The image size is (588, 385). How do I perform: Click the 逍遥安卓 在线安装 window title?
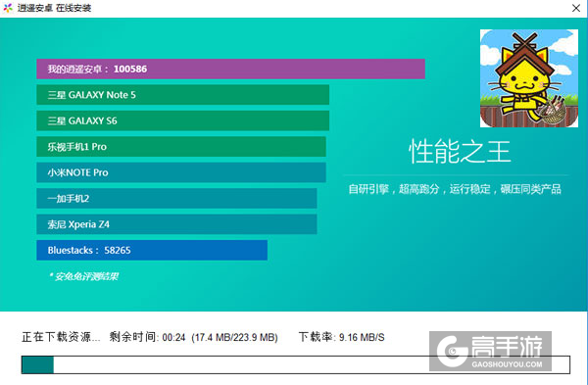(x=54, y=8)
